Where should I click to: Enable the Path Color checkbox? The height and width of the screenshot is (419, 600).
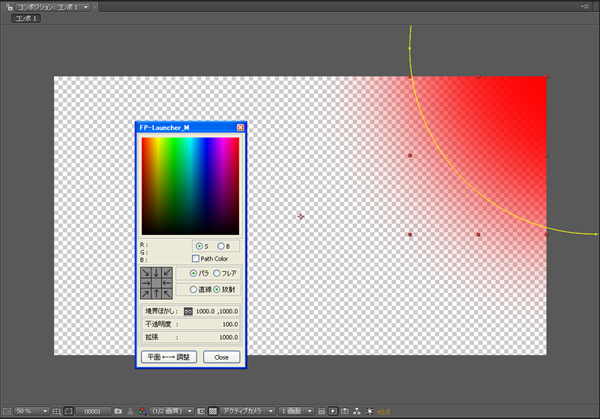196,259
